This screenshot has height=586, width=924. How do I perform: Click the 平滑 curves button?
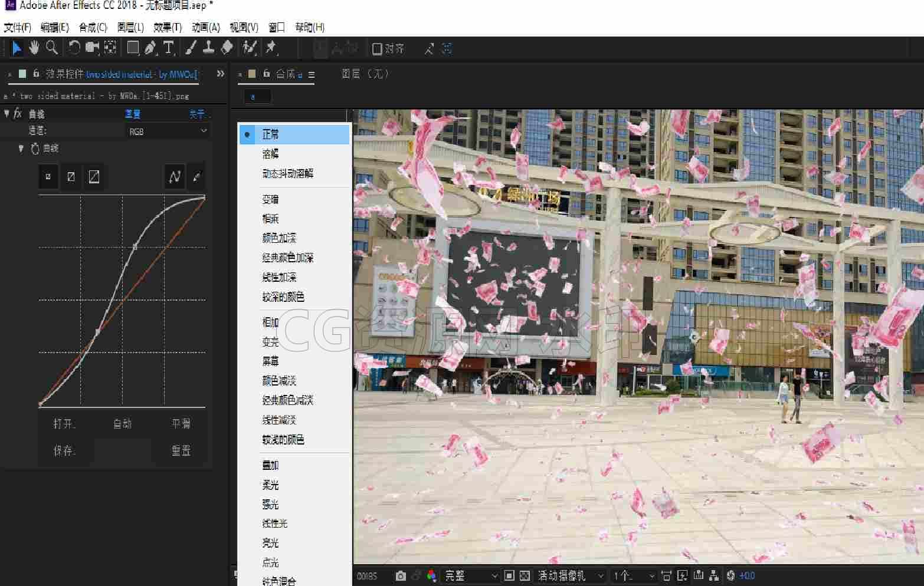181,424
